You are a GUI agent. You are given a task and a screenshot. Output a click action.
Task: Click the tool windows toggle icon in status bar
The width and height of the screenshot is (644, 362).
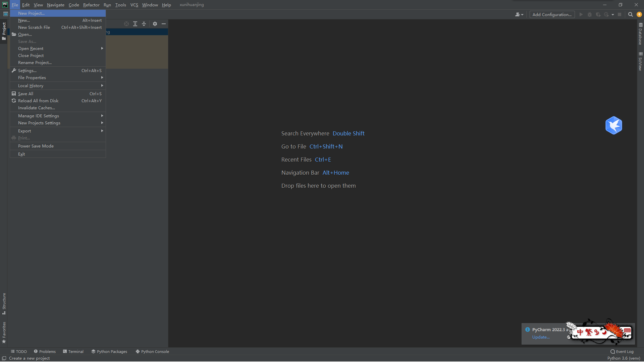point(4,358)
